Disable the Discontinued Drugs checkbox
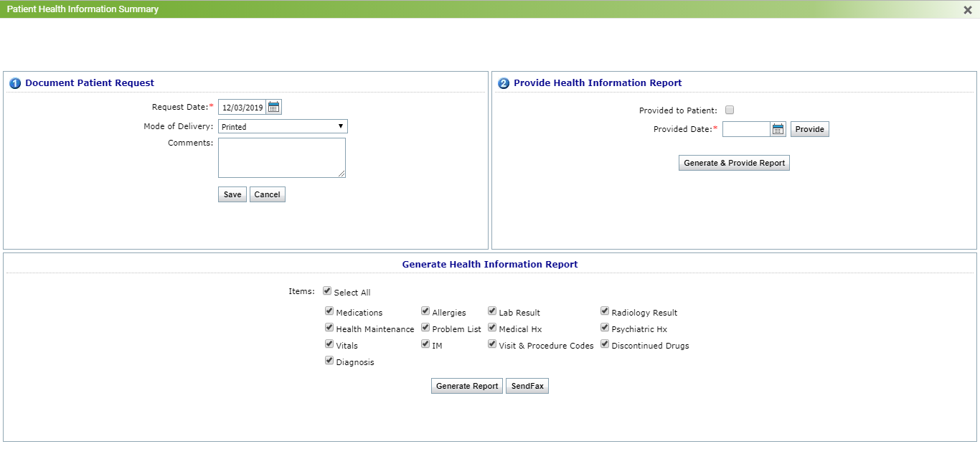 (x=605, y=344)
